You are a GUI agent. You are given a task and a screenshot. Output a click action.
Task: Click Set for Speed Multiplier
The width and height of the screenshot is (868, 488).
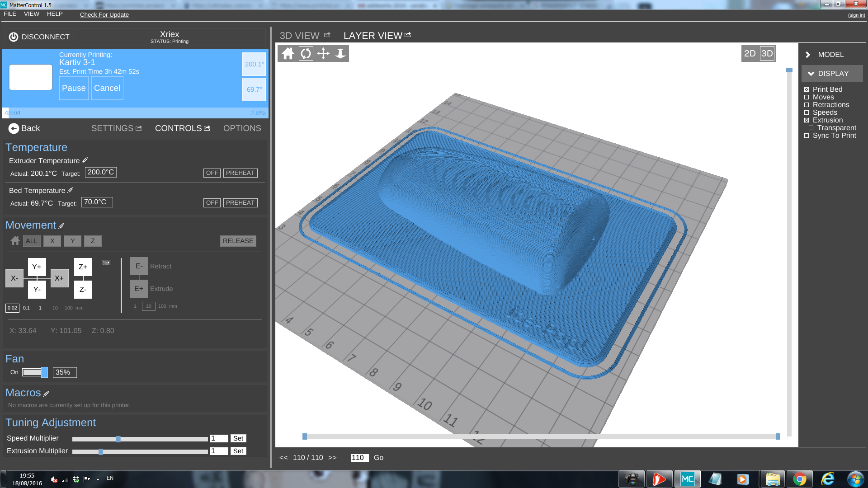click(238, 438)
